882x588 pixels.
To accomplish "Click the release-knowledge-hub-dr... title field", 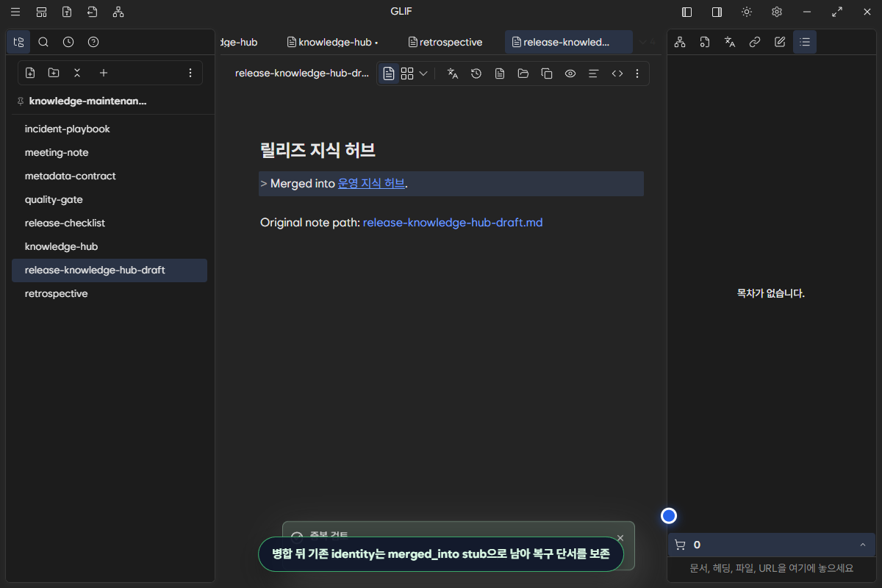I will (x=302, y=73).
